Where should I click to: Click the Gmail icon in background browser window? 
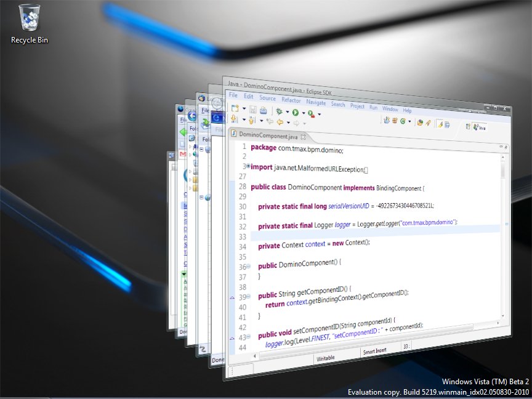182,154
